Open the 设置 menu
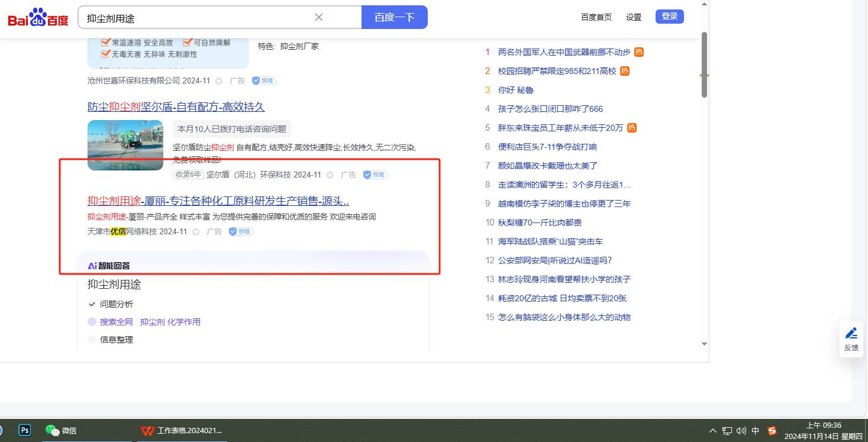Image resolution: width=868 pixels, height=442 pixels. pos(634,17)
